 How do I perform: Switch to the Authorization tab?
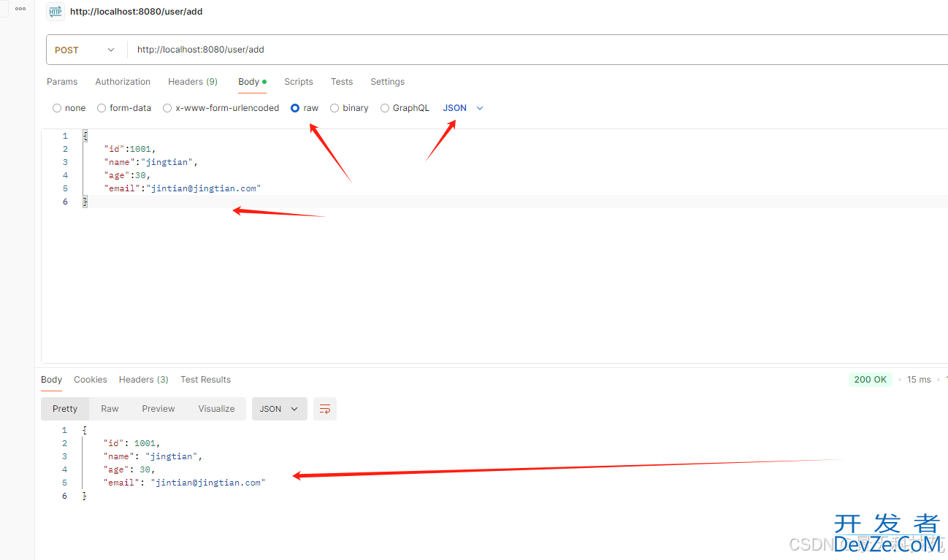pos(123,82)
